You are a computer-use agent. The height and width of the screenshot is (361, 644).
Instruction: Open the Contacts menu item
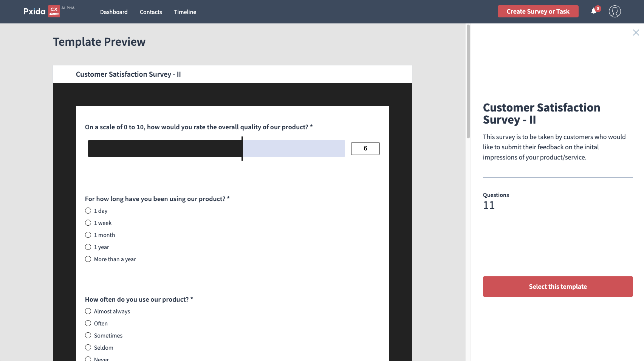tap(151, 12)
